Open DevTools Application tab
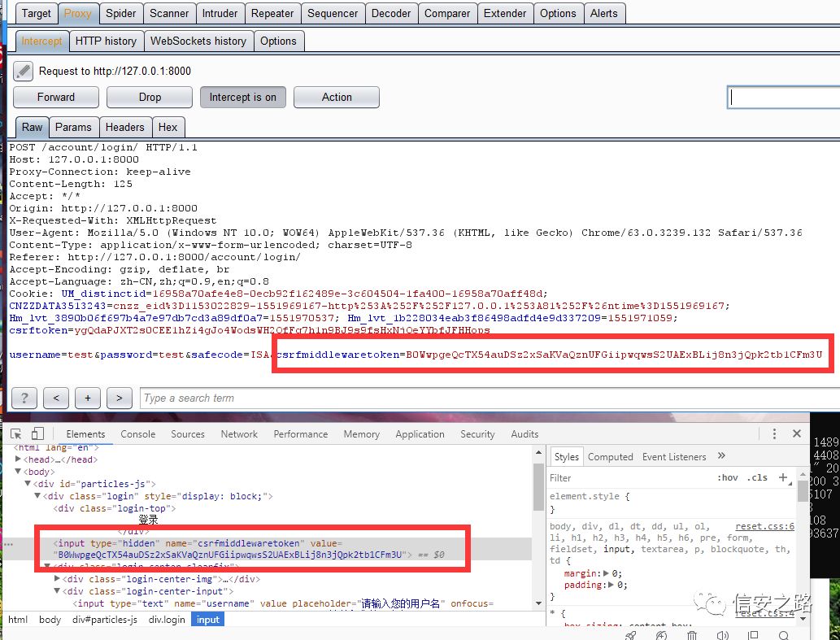Image resolution: width=840 pixels, height=640 pixels. (420, 433)
